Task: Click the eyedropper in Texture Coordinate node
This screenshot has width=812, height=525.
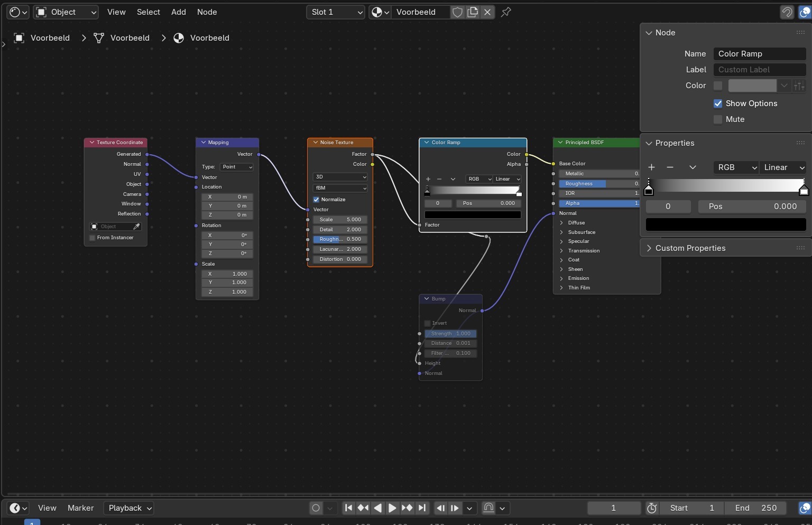Action: (136, 227)
